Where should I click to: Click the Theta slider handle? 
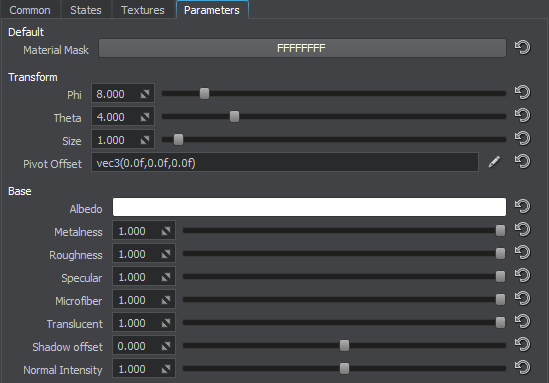234,117
